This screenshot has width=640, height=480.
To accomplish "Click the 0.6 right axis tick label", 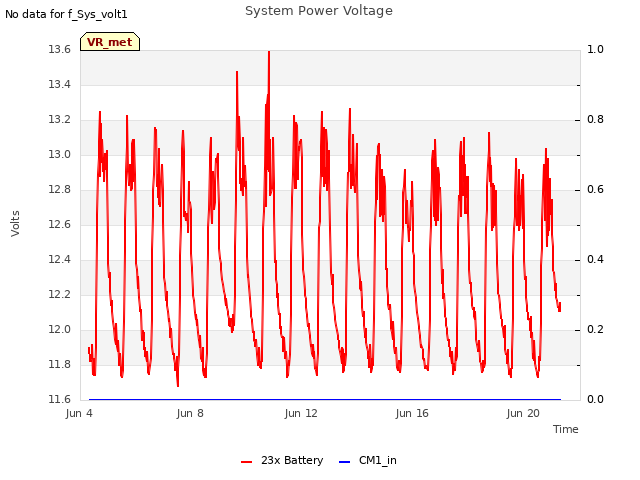I will point(596,190).
